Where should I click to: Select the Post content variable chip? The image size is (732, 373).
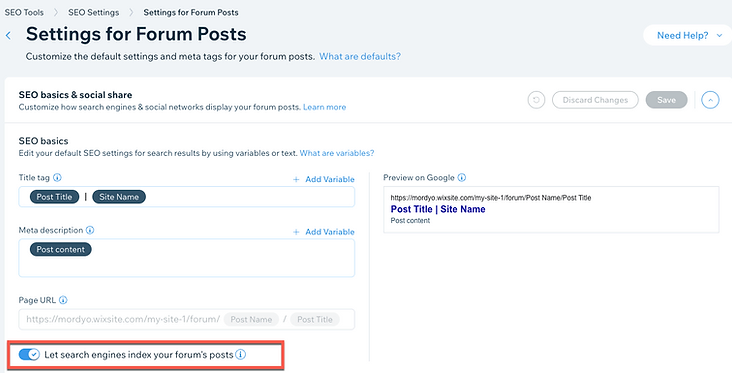click(61, 249)
